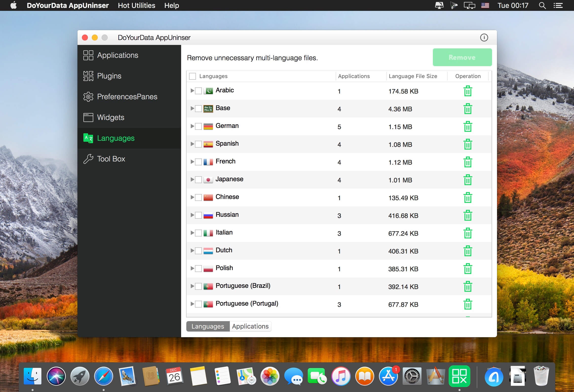Select the bottom Languages tab
Screen dimensions: 574x392
click(208, 326)
